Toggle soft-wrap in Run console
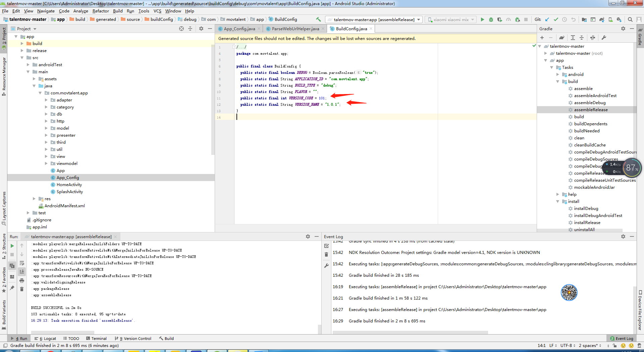 point(22,263)
